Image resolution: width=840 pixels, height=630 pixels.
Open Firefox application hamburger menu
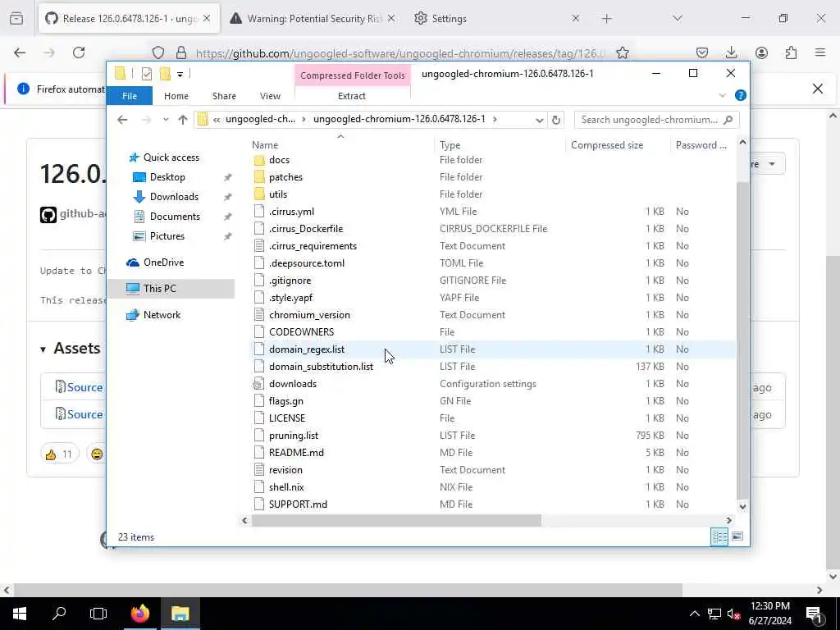click(820, 52)
